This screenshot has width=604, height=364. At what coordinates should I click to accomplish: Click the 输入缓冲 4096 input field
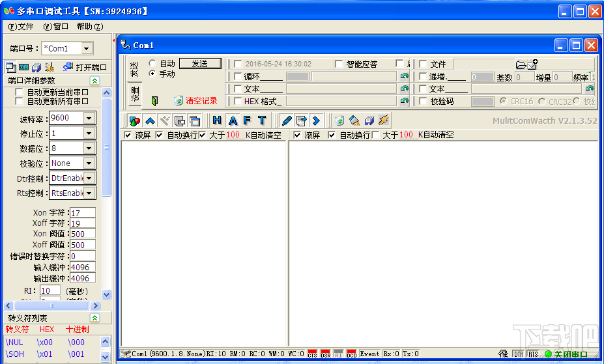point(83,267)
